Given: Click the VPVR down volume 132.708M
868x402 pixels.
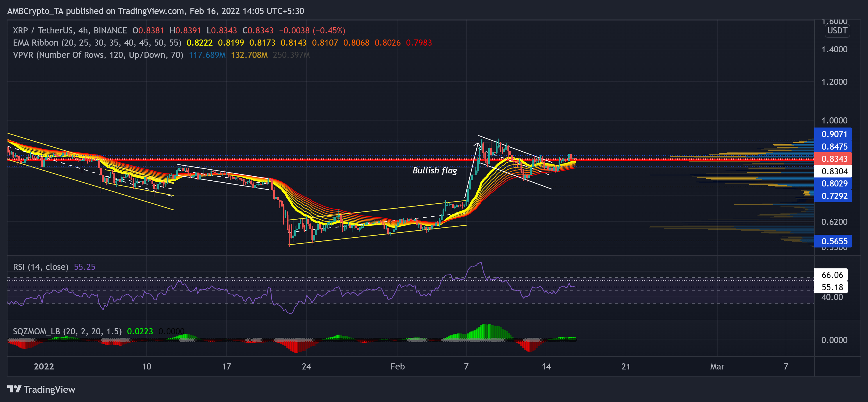Looking at the screenshot, I should (249, 55).
